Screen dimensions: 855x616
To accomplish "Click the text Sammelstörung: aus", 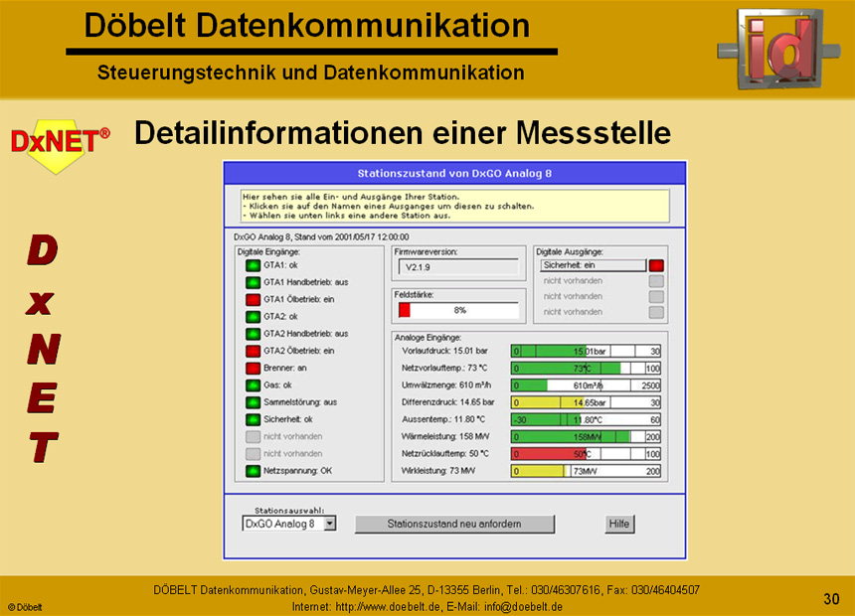I will point(300,402).
